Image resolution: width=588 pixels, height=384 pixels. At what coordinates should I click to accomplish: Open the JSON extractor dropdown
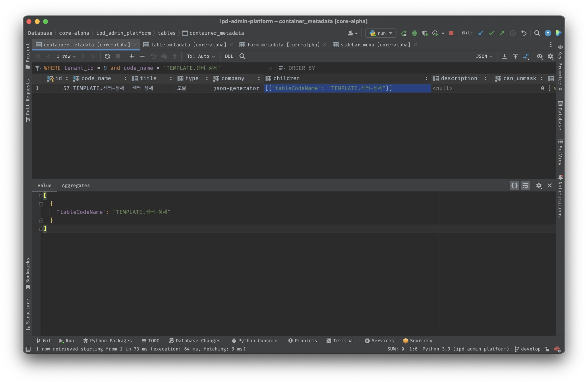(484, 56)
